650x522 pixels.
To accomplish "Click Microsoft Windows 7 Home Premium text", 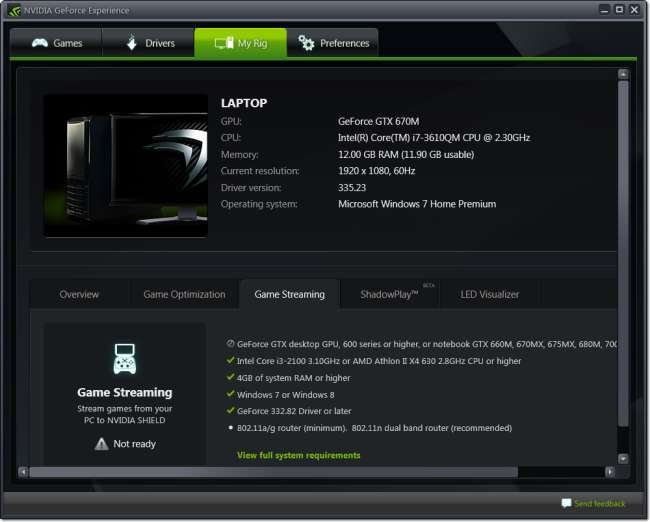I will (x=417, y=204).
